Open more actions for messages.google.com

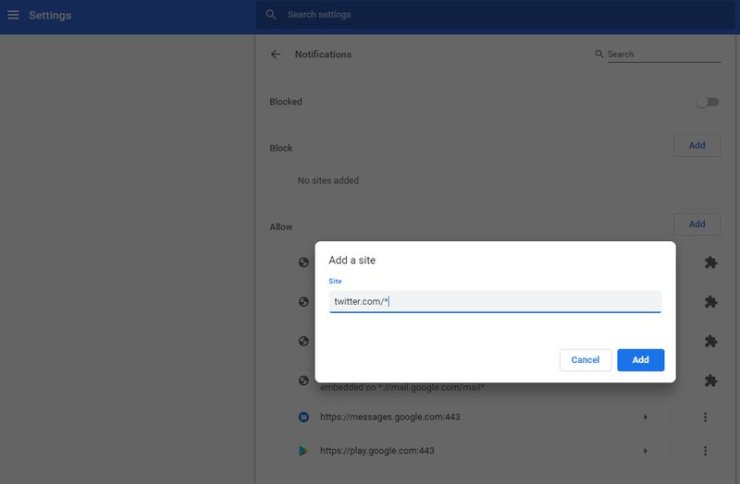tap(705, 417)
